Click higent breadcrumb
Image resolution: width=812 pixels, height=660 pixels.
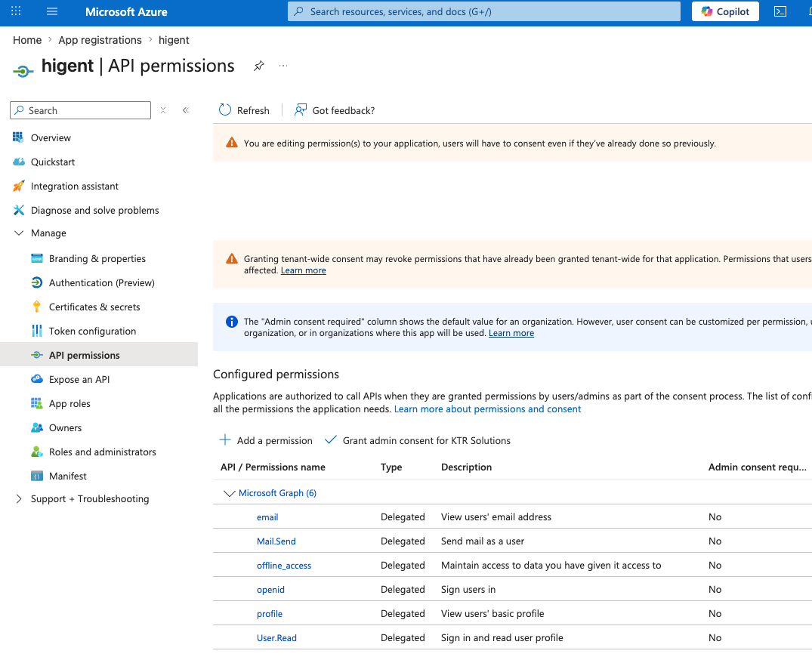point(174,40)
